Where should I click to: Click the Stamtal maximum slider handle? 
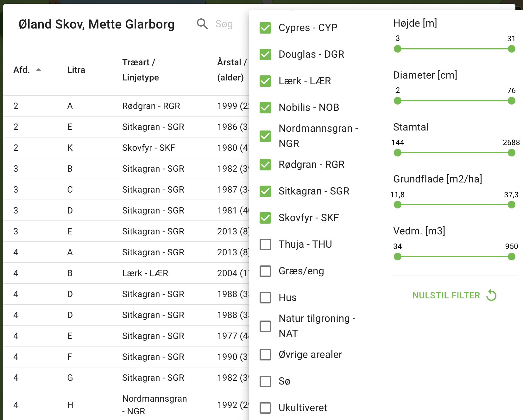click(511, 153)
